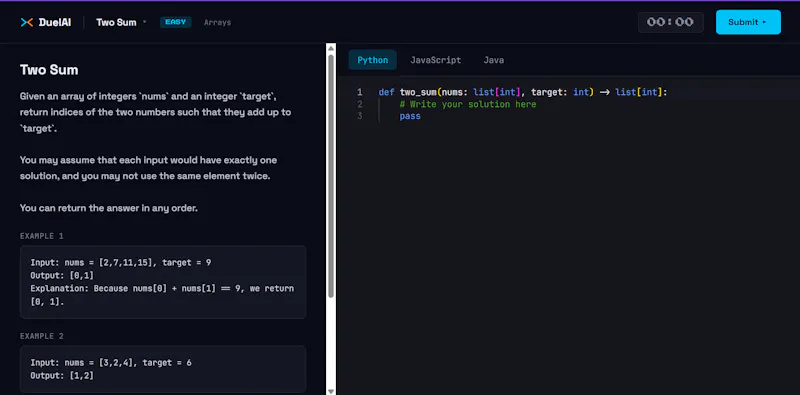Viewport: 800px width, 395px height.
Task: Click the 'EXAMPLE 2' label
Action: tap(42, 336)
